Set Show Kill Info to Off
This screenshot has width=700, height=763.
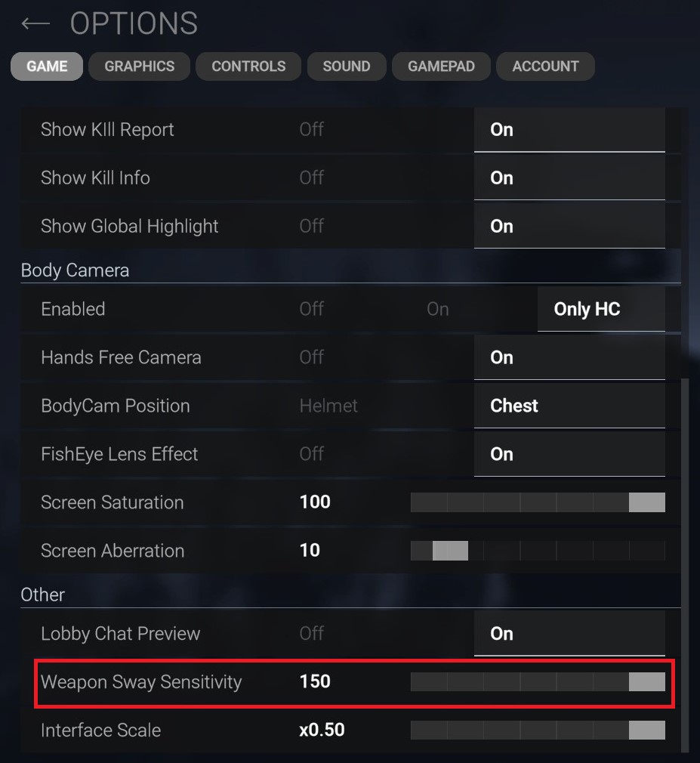point(311,178)
